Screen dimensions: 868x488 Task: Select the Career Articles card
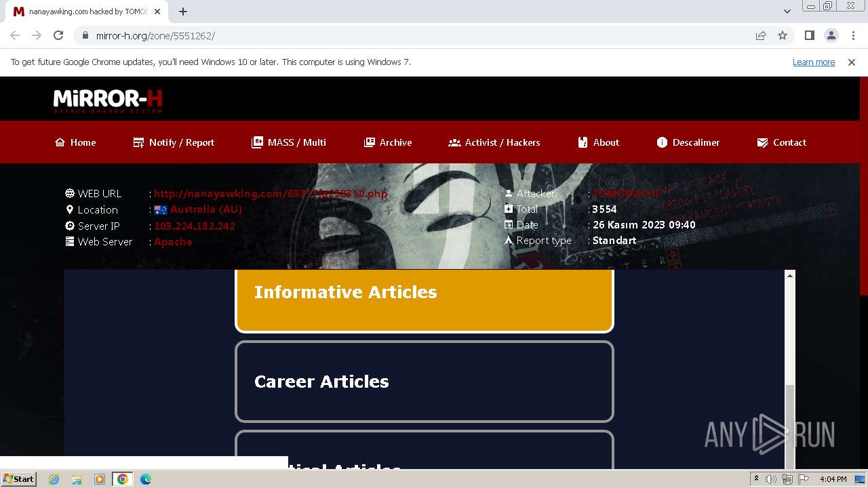(425, 382)
